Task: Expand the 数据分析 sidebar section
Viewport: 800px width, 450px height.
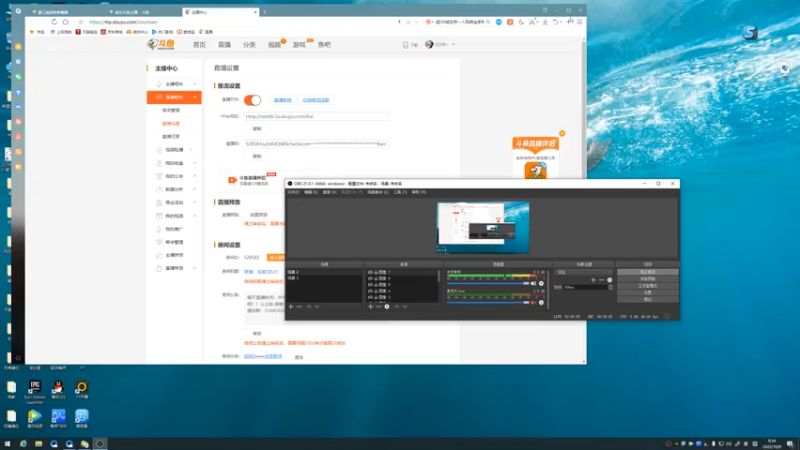Action: [x=195, y=189]
